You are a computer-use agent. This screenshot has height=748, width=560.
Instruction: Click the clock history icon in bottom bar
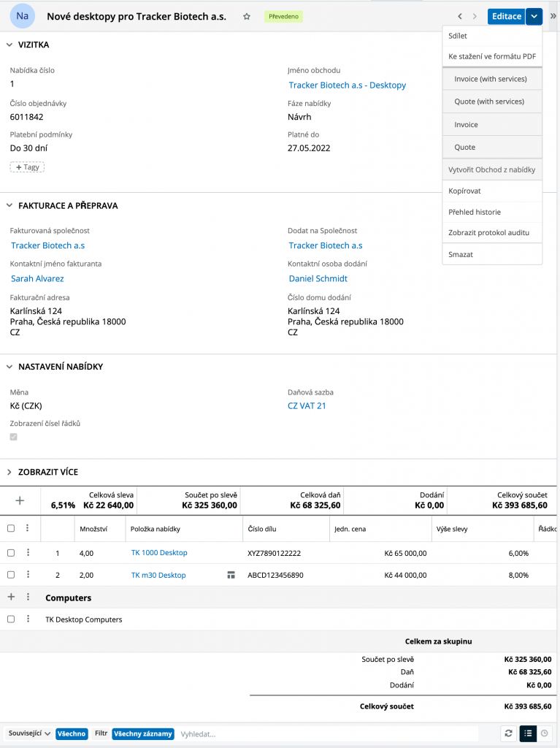[544, 733]
